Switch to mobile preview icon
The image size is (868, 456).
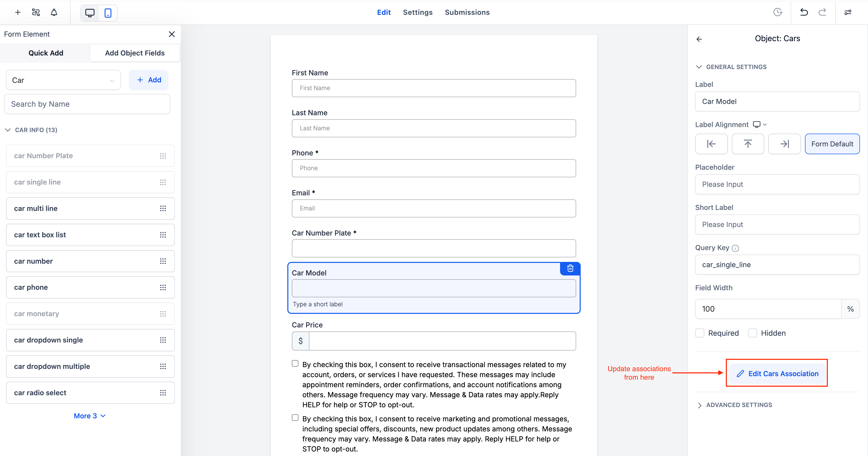tap(108, 13)
